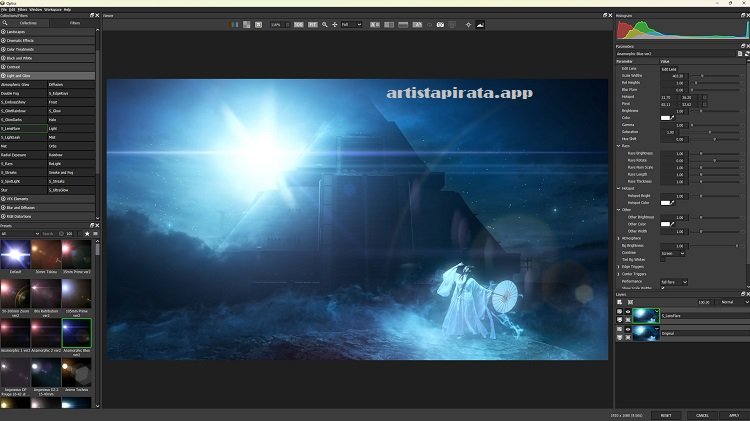Click the 100% zoom icon in viewer toolbar
The image size is (750, 421).
coord(298,24)
